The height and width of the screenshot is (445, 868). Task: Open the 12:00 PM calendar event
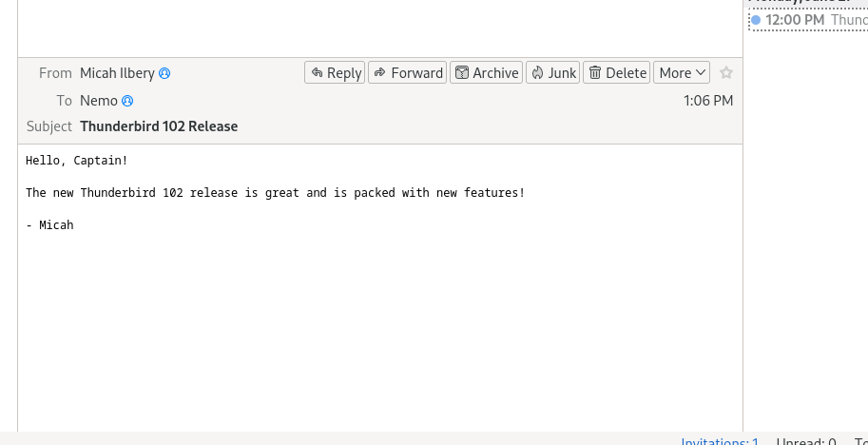point(808,19)
